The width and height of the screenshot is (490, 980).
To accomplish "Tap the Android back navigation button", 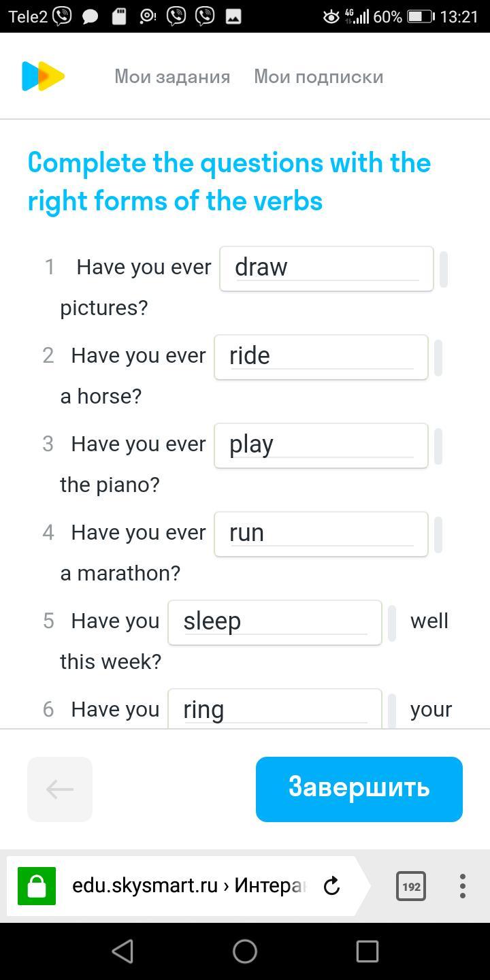I will point(122,951).
